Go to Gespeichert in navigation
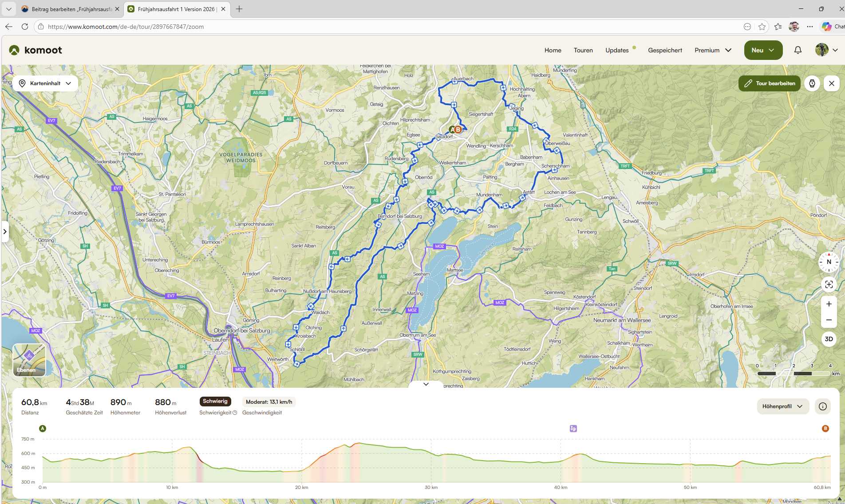 tap(665, 50)
